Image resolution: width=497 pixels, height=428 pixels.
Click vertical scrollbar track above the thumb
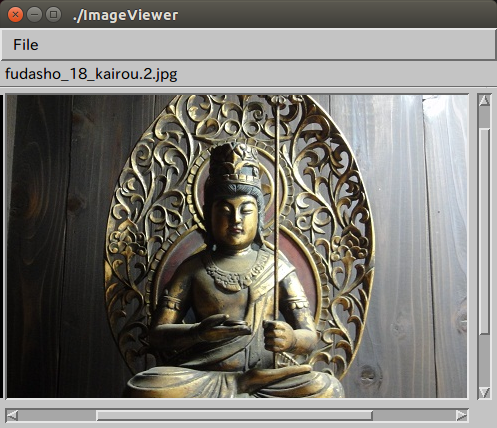[x=484, y=117]
